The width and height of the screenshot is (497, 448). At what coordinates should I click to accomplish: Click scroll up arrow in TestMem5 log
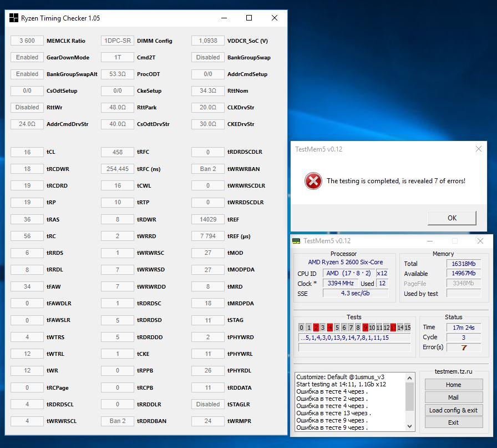[409, 378]
